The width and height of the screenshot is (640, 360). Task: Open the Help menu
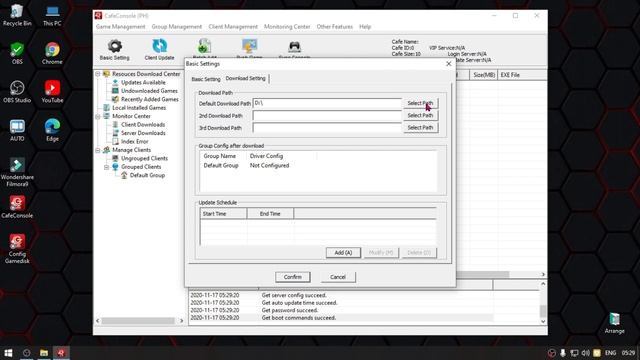(365, 27)
